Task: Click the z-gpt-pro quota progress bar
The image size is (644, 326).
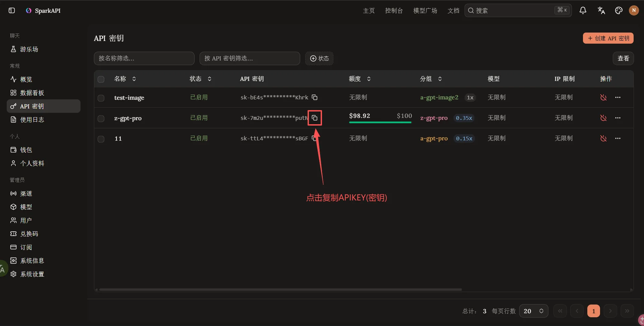Action: [x=380, y=123]
